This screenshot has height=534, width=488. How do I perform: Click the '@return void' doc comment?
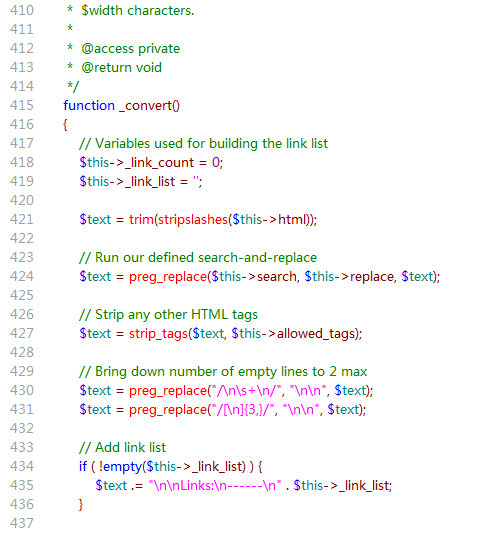pyautogui.click(x=121, y=68)
